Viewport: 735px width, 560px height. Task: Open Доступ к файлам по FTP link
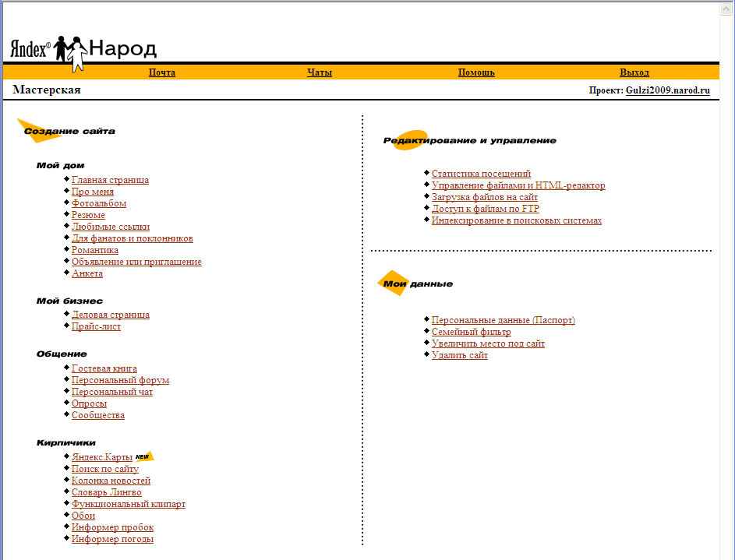tap(485, 209)
